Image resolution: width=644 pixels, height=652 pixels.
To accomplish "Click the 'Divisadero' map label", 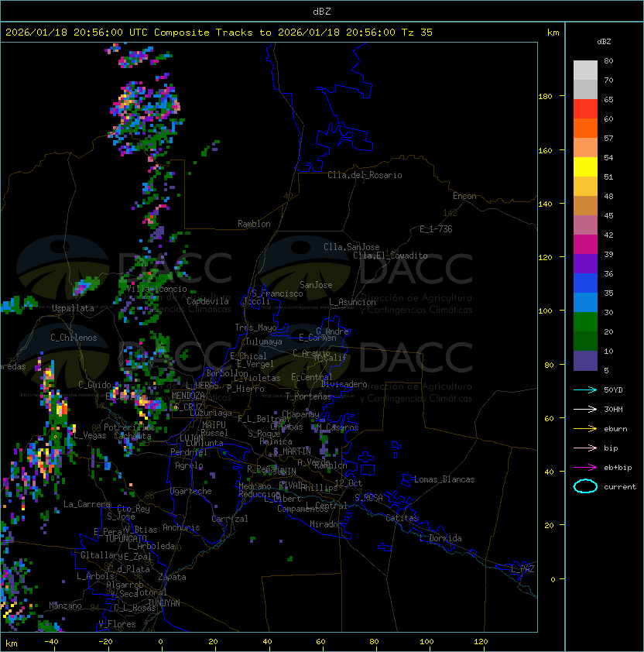I will (x=344, y=384).
